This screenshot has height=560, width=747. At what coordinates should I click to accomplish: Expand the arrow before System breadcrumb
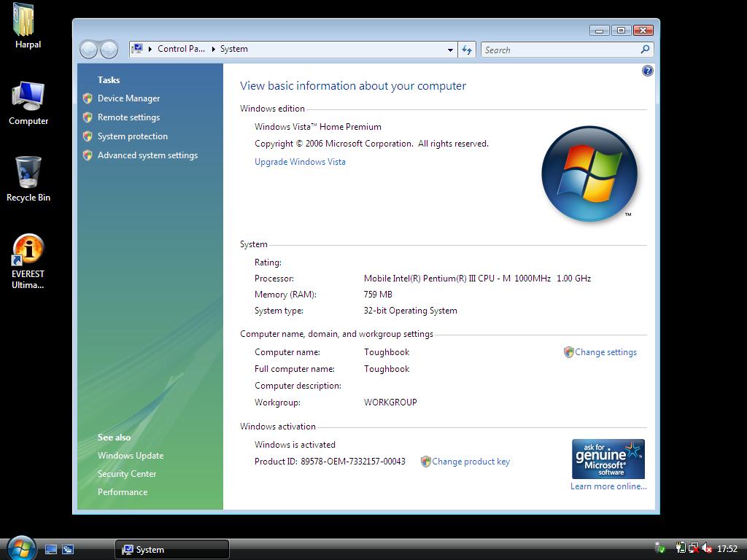click(214, 49)
